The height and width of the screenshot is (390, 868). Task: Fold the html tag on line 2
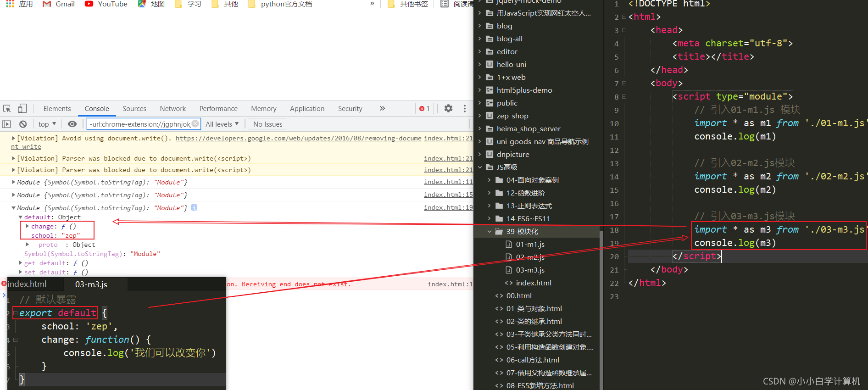pos(624,17)
